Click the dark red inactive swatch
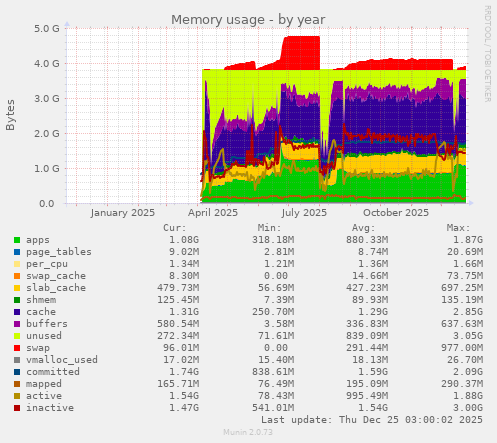This screenshot has height=443, width=497. [x=17, y=408]
